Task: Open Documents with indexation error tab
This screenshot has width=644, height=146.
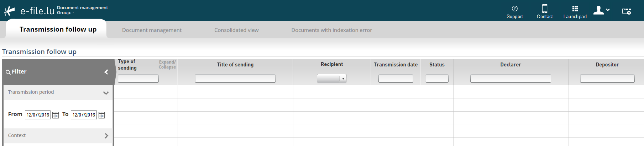Action: click(x=331, y=30)
